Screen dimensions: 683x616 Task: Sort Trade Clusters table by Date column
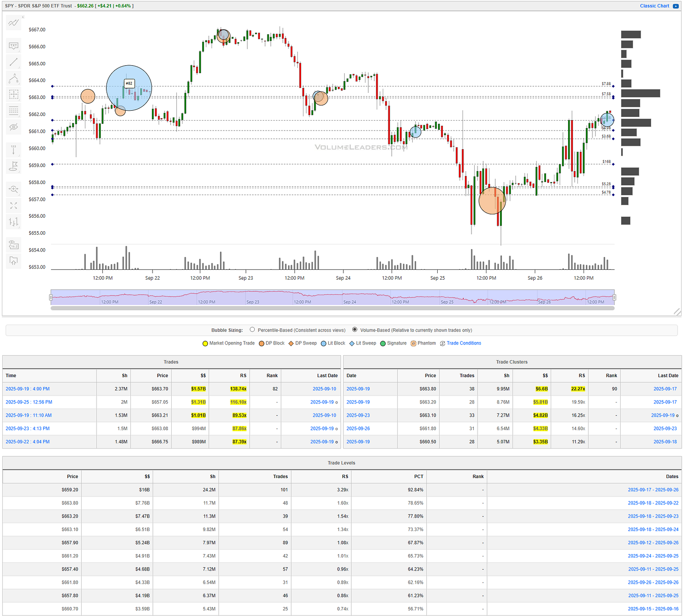[x=370, y=375]
